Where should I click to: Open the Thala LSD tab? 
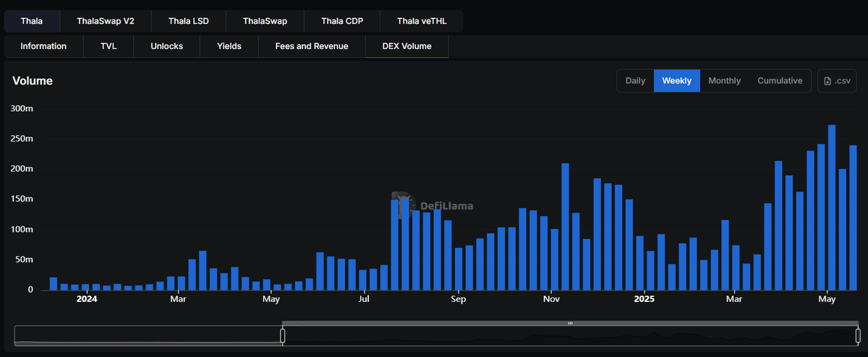click(188, 21)
